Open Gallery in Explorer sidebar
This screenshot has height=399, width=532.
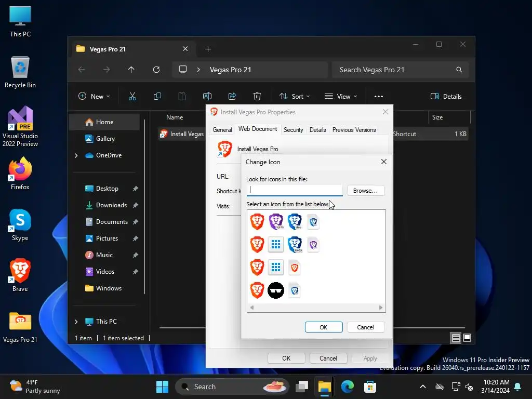[x=104, y=139]
